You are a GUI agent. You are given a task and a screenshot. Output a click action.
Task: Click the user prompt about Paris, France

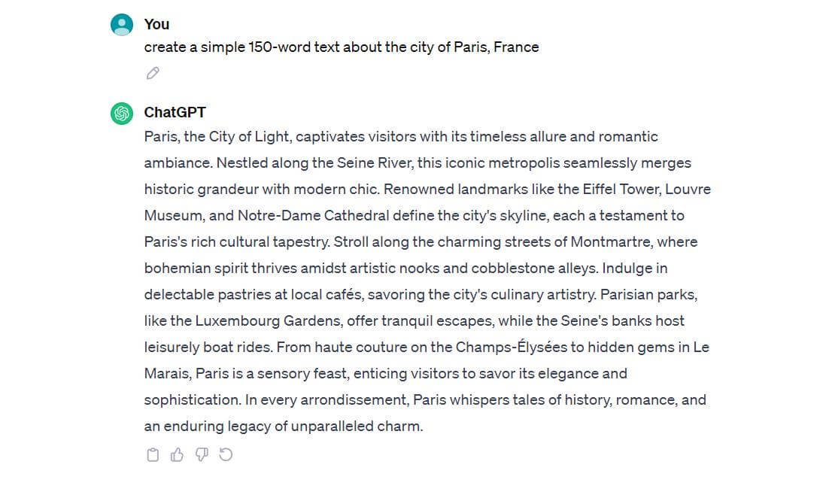click(x=342, y=47)
